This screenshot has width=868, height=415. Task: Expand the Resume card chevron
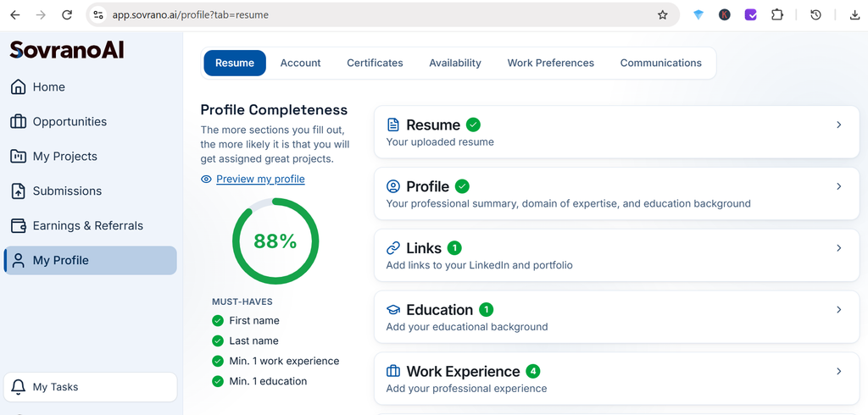[838, 125]
